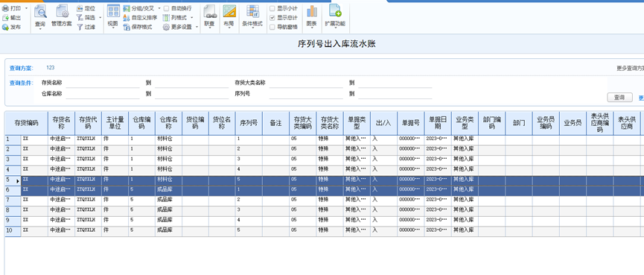Viewport: 644px width, 275px height.
Task: Click the 视图 view grid icon
Action: point(113,11)
